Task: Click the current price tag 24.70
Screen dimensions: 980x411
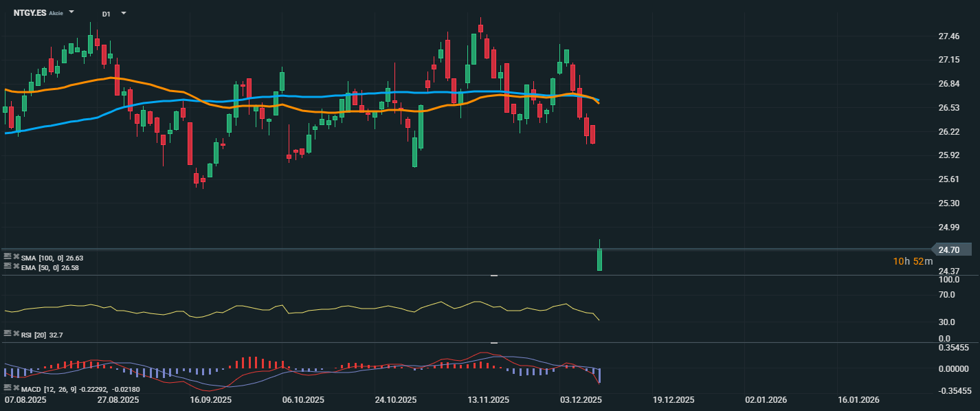Action: point(952,249)
